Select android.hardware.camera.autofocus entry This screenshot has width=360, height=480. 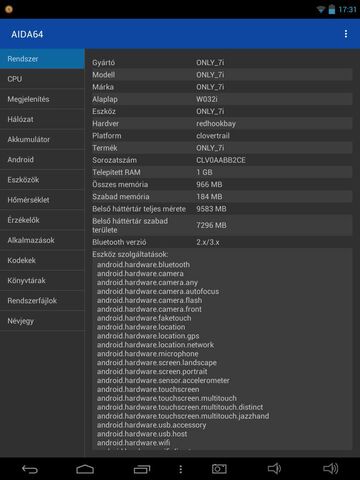[x=158, y=291]
